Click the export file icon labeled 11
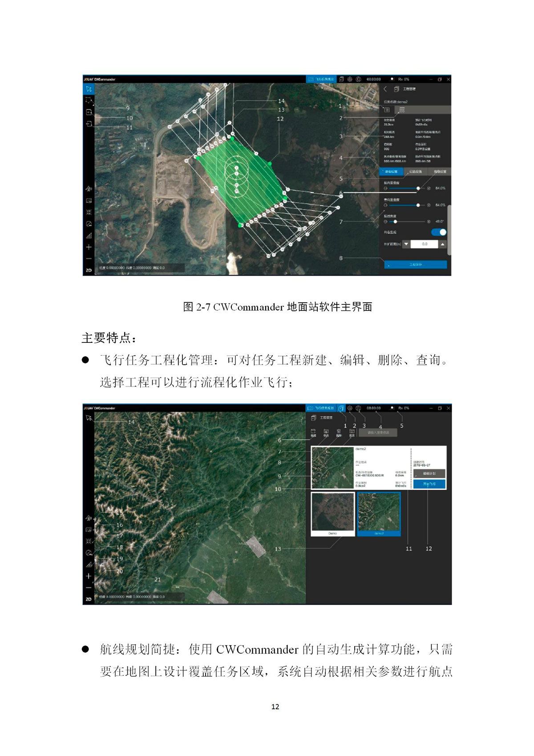This screenshot has height=756, width=534. tap(89, 123)
